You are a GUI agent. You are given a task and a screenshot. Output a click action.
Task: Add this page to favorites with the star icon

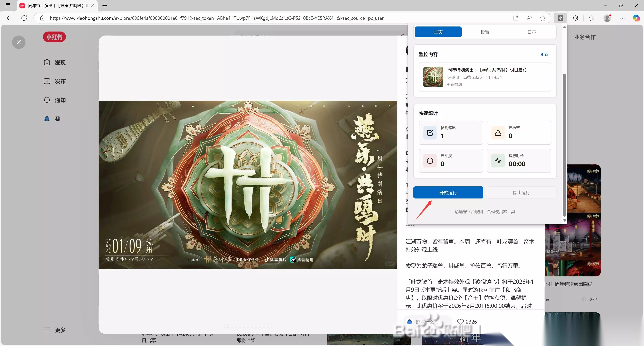[x=543, y=18]
